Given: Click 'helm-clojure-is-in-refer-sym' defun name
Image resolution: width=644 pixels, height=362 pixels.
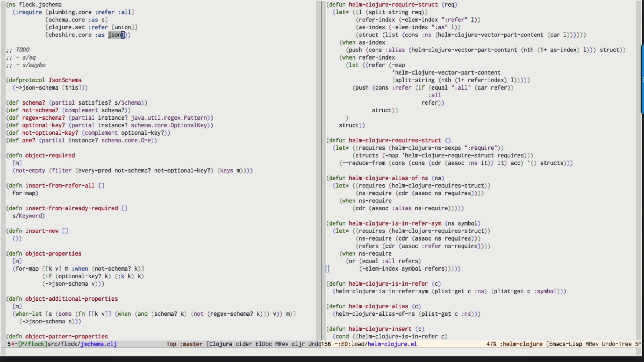Looking at the screenshot, I should 395,223.
